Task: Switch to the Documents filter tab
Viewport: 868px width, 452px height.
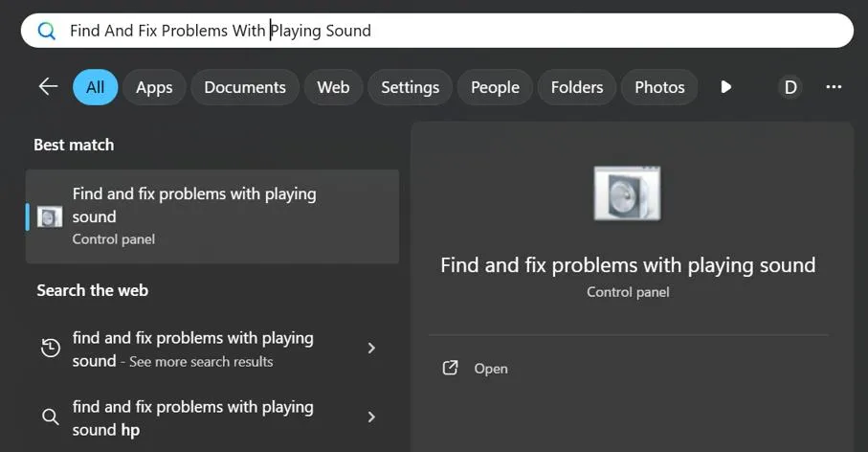Action: [x=245, y=87]
